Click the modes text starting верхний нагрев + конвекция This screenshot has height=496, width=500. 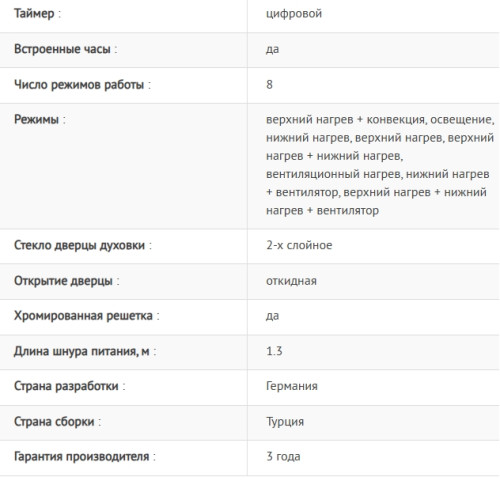pos(380,165)
